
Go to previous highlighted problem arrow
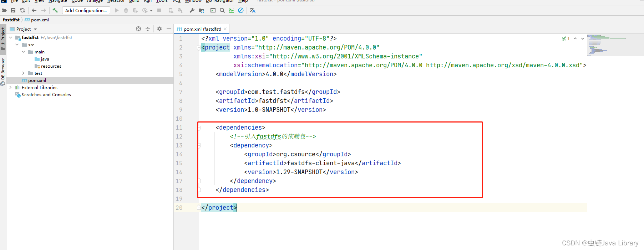point(575,38)
